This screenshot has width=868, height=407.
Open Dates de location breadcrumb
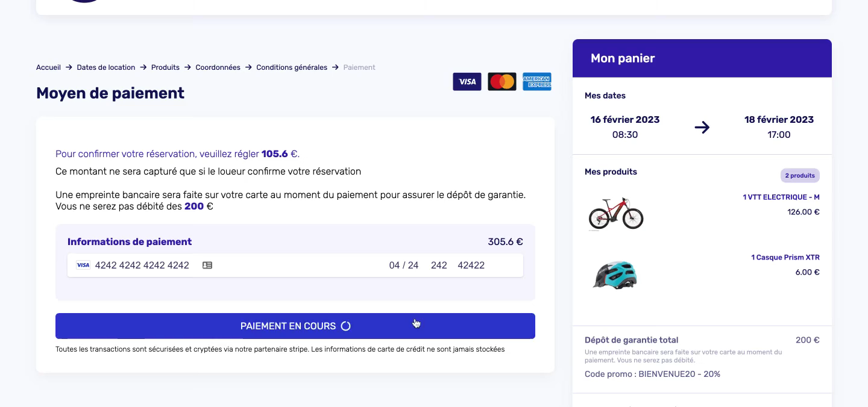[x=106, y=67]
